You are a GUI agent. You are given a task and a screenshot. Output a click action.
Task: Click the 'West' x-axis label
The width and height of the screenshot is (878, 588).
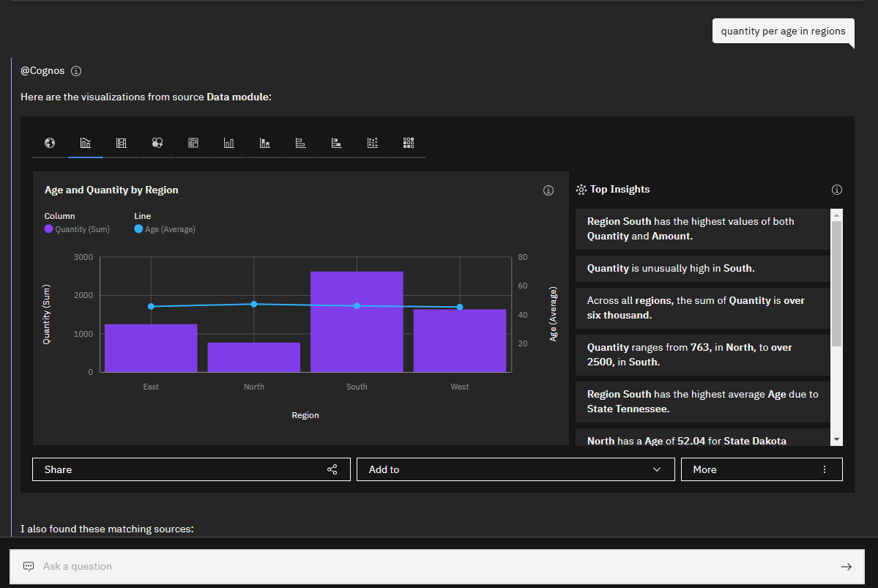pos(460,387)
